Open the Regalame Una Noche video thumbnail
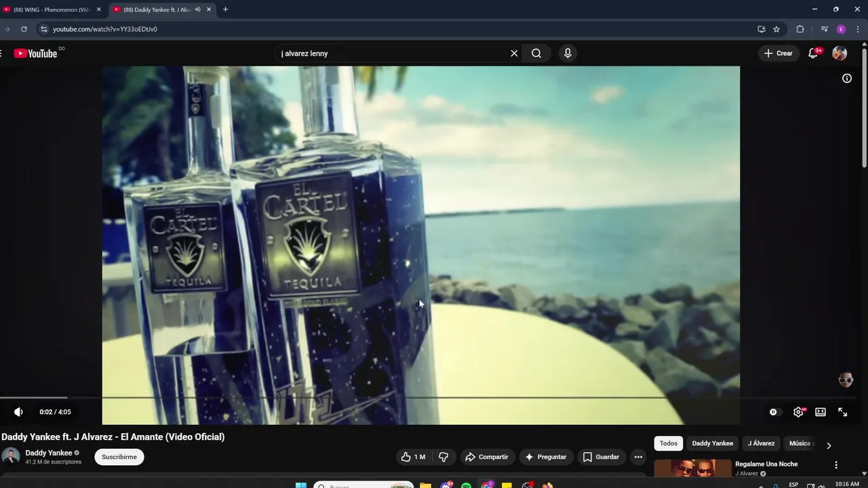Screen dimensions: 868x488 pos(692,469)
